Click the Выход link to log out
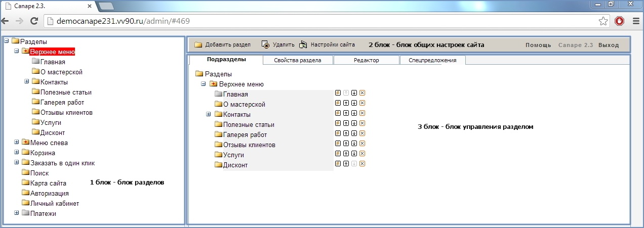This screenshot has width=644, height=228. [x=609, y=45]
